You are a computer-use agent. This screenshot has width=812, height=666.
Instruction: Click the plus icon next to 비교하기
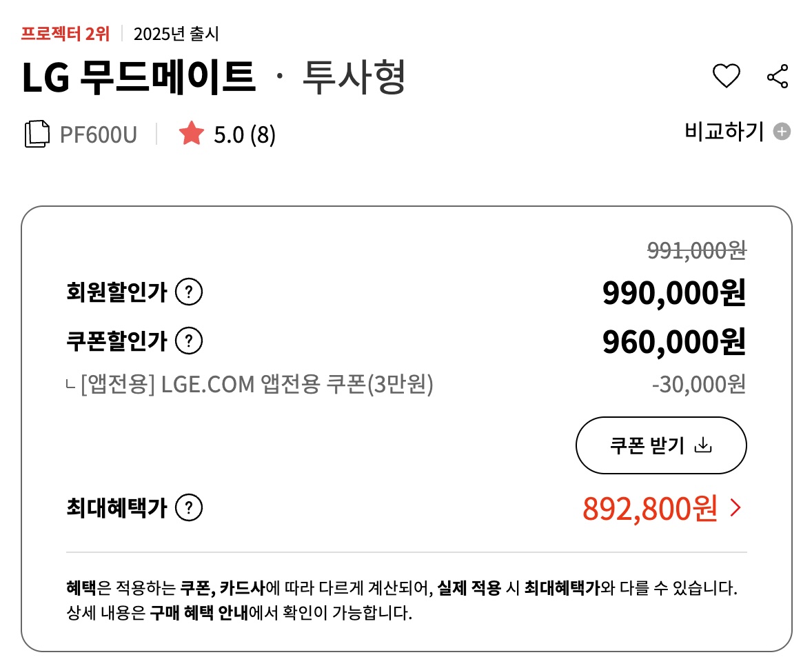point(781,131)
